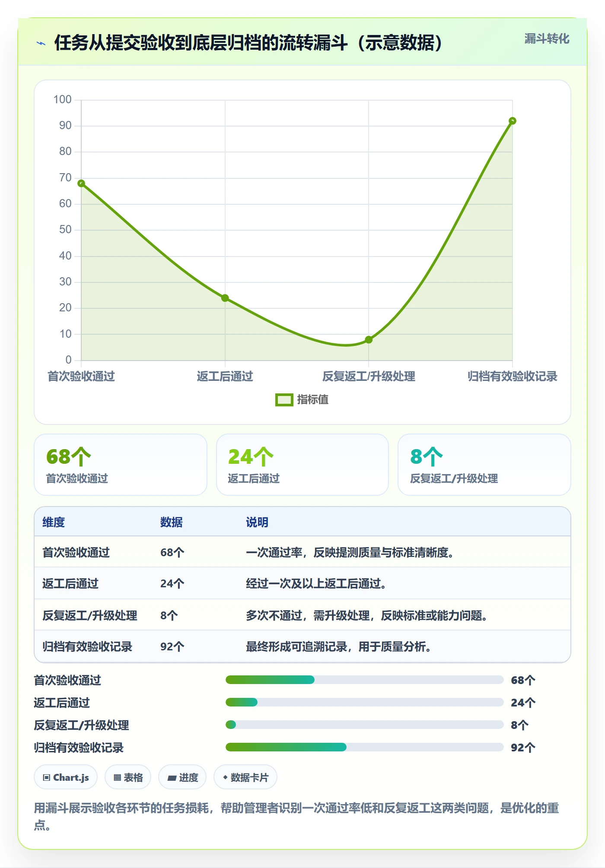Open the 68个 首次验收通过 data card
605x868 pixels.
pos(121,465)
